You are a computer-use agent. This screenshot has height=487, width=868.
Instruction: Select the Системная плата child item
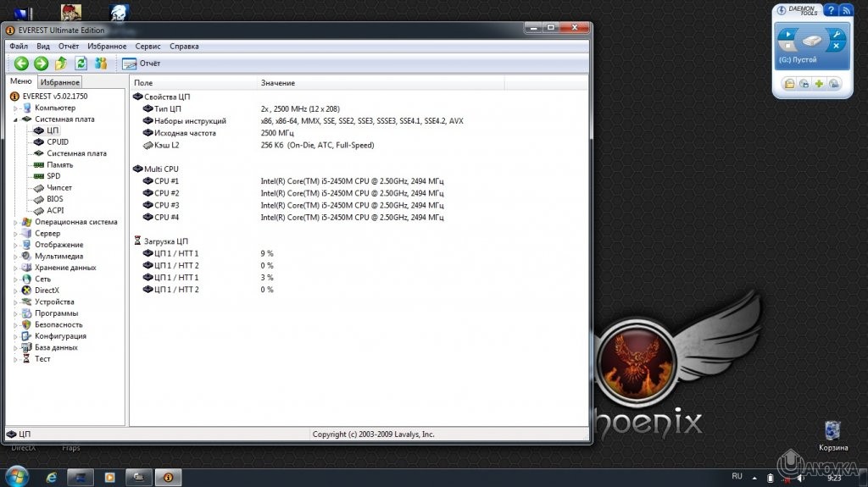pyautogui.click(x=70, y=153)
